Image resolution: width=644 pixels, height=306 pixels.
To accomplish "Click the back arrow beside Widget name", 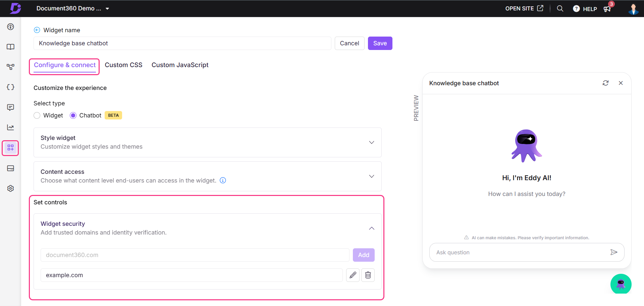I will [37, 30].
